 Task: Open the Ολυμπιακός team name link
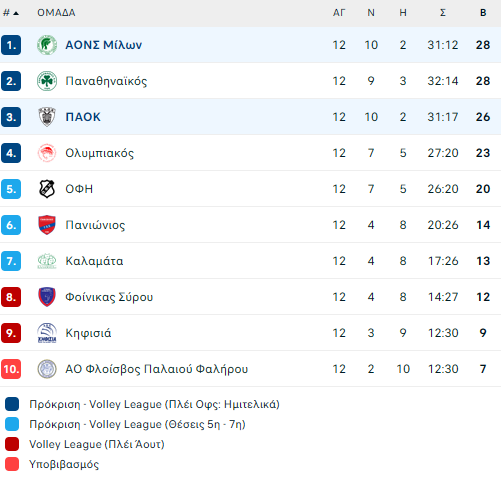pos(99,153)
